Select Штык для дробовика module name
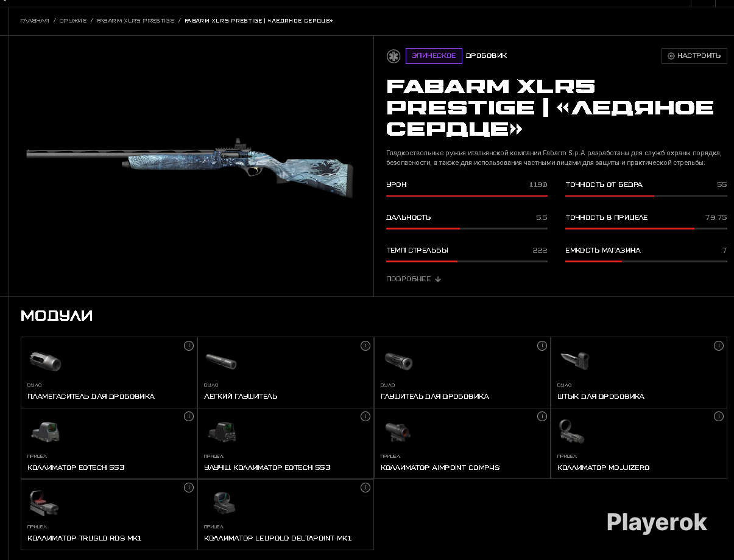Screen dimensions: 734x560 pyautogui.click(x=601, y=396)
